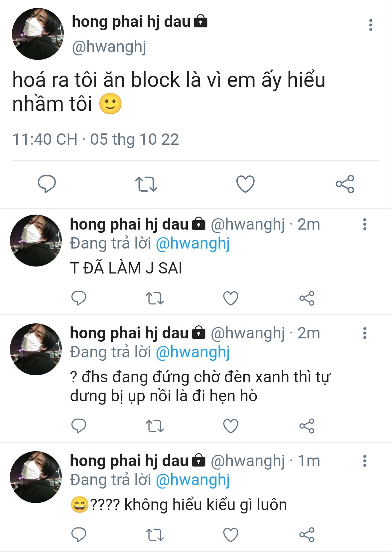Screen dimensions: 392x552
Task: Open more options for the 'đèn xanh' reply
Action: (x=365, y=333)
